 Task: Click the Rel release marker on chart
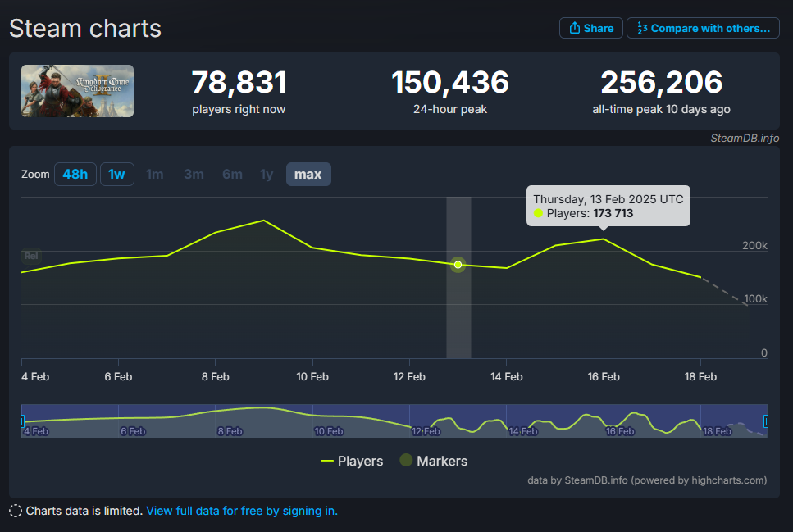[x=31, y=256]
